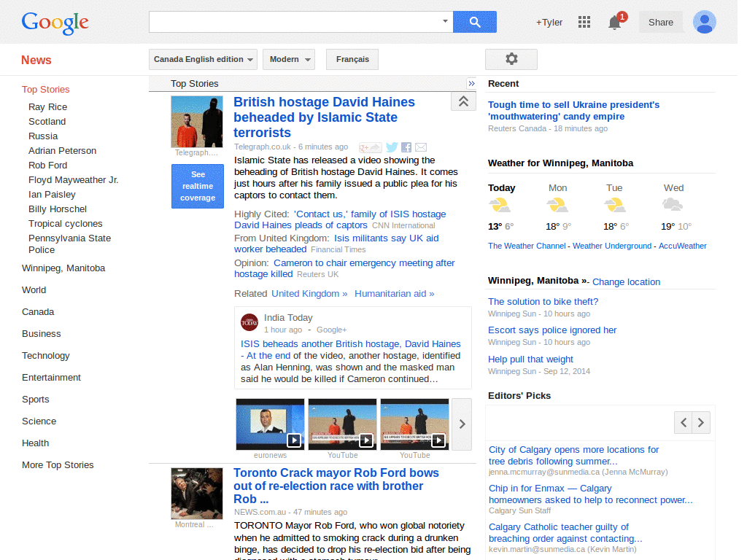747x560 pixels.
Task: Open the Canada news section
Action: 38,312
